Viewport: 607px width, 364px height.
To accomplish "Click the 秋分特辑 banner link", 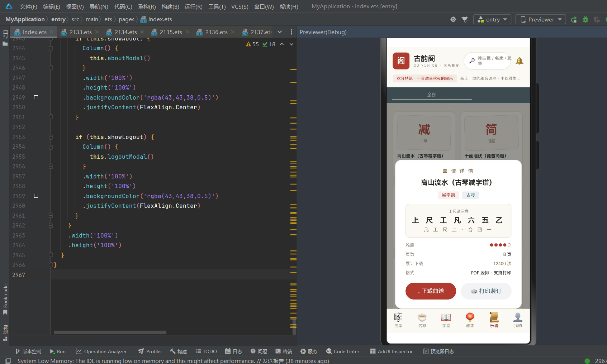I will [425, 78].
